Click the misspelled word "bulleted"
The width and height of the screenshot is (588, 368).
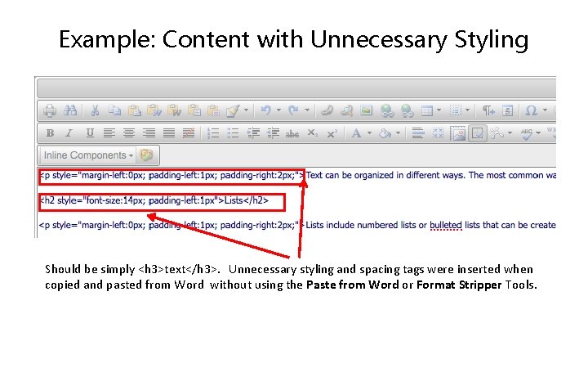[446, 226]
